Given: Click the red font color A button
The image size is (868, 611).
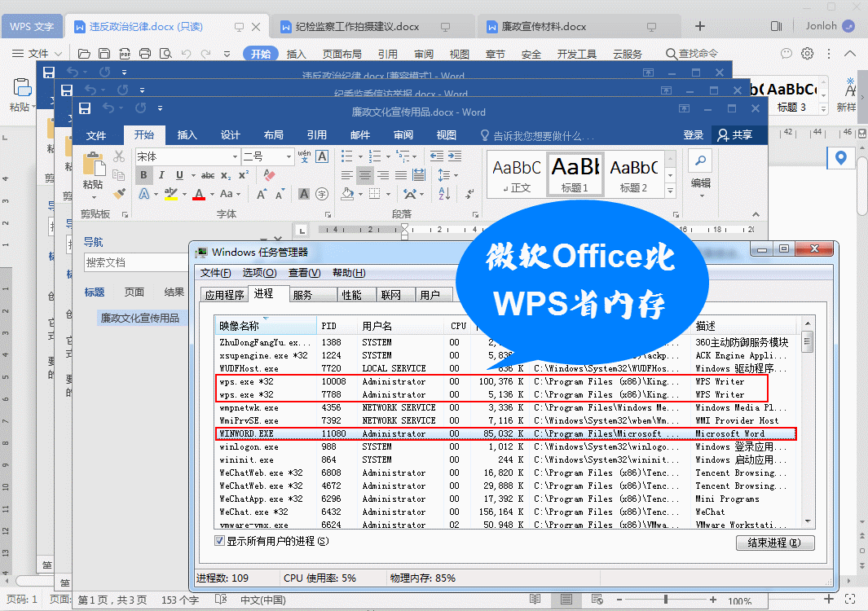Looking at the screenshot, I should (x=200, y=194).
